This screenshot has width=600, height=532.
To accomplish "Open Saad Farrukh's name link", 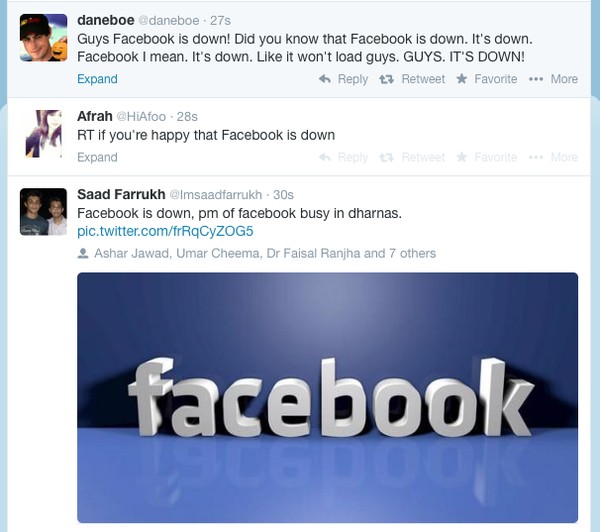I will 121,194.
